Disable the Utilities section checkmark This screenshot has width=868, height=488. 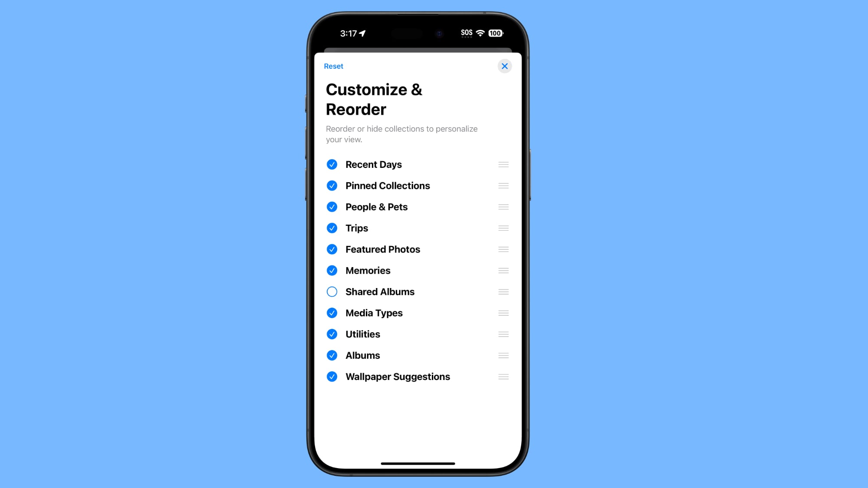pos(332,334)
